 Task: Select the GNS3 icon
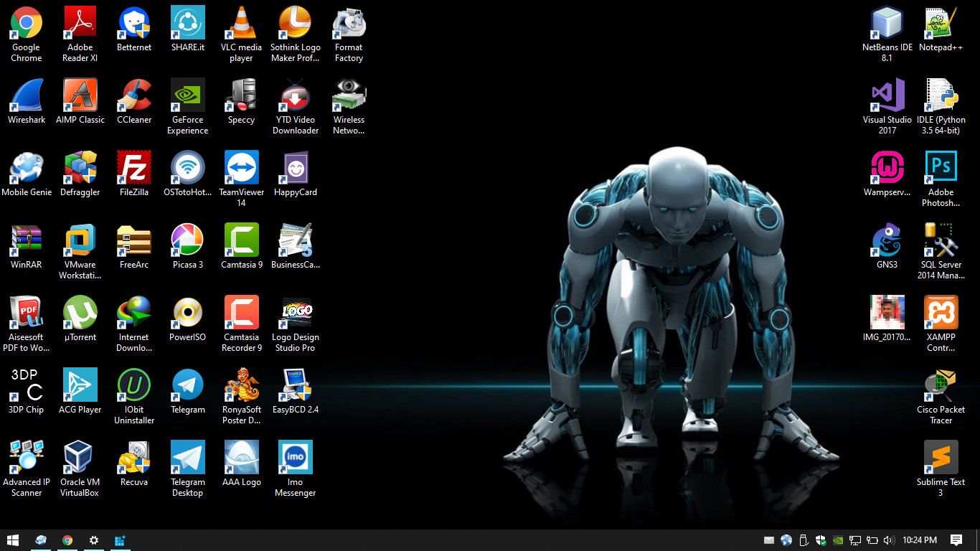887,240
